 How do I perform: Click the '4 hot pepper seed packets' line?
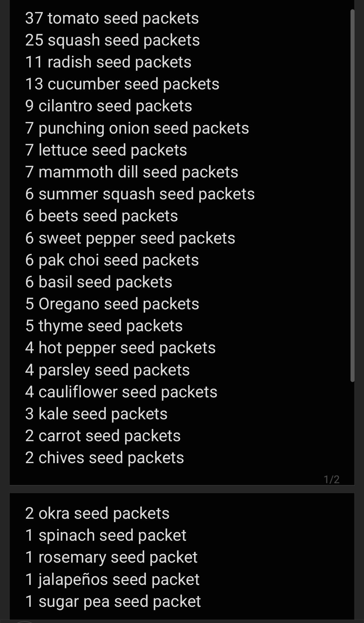click(x=120, y=348)
